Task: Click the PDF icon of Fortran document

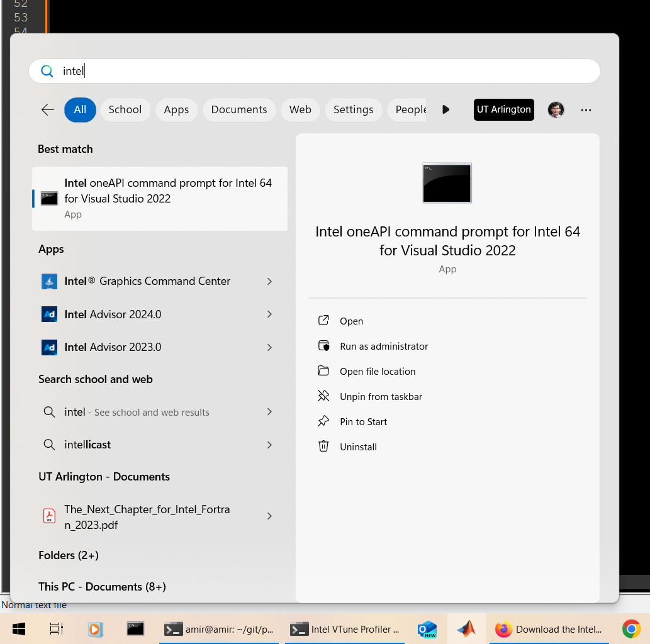Action: point(49,516)
